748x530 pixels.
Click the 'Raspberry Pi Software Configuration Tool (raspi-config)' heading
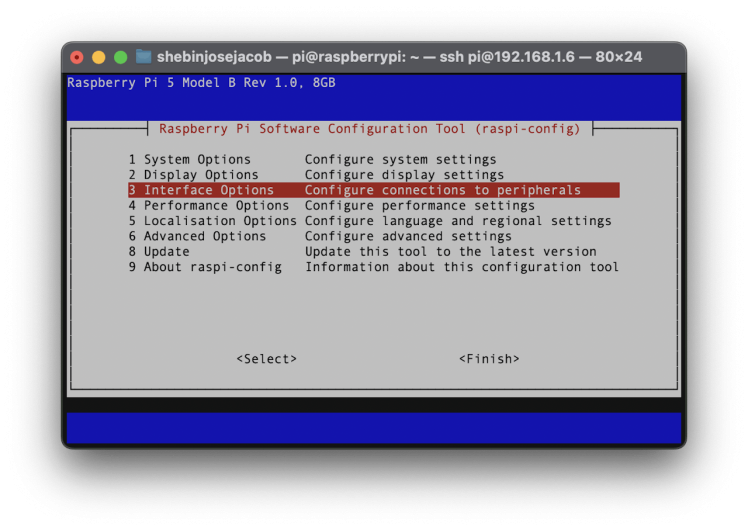tap(370, 129)
